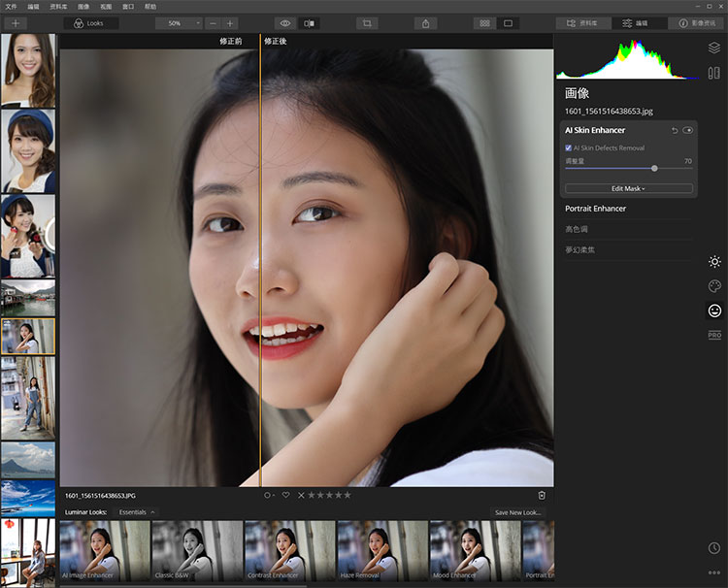Open the Portrait smiley face tools
The width and height of the screenshot is (728, 588).
coord(714,310)
